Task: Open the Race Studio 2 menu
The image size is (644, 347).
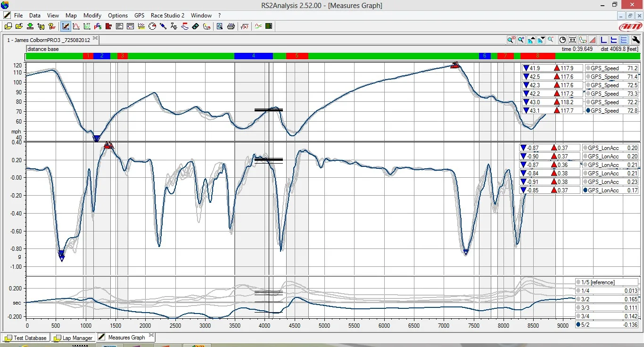Action: coord(167,16)
